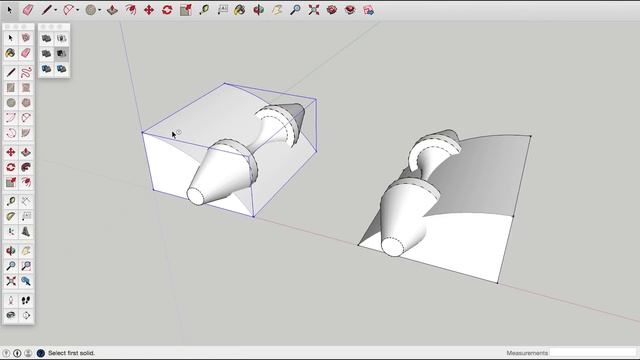Click Previous view in the left palette
This screenshot has height=360, width=640.
(26, 281)
